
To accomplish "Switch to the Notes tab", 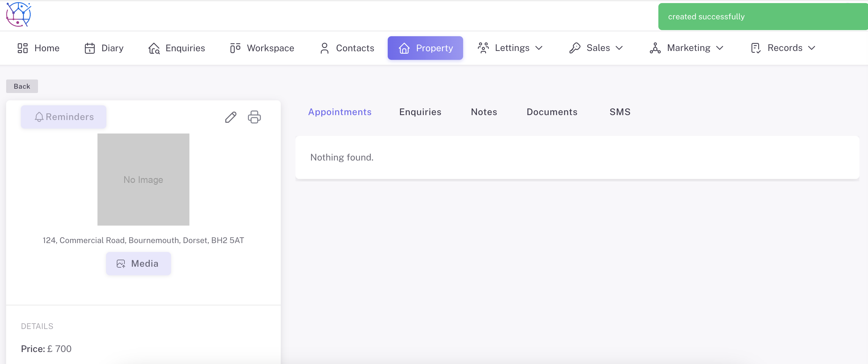I will pyautogui.click(x=484, y=112).
